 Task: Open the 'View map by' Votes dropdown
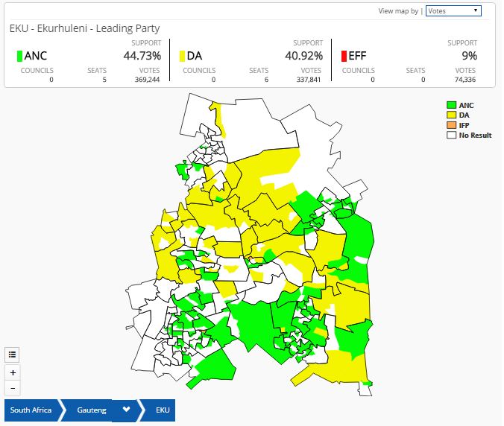tap(453, 10)
